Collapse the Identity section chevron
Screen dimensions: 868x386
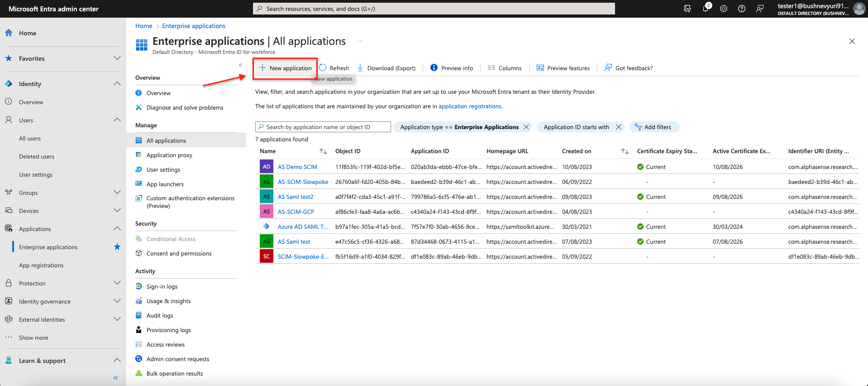pyautogui.click(x=117, y=83)
